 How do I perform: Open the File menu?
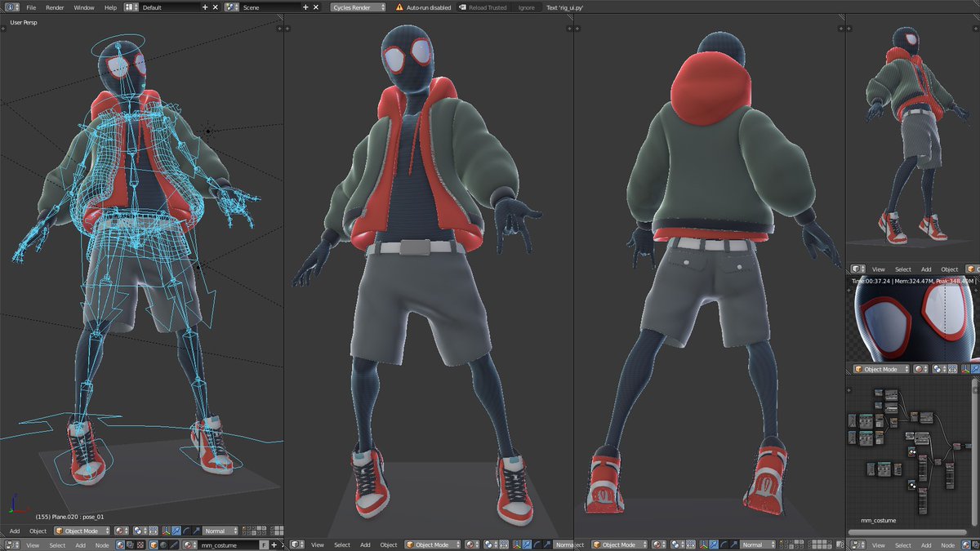pos(31,7)
